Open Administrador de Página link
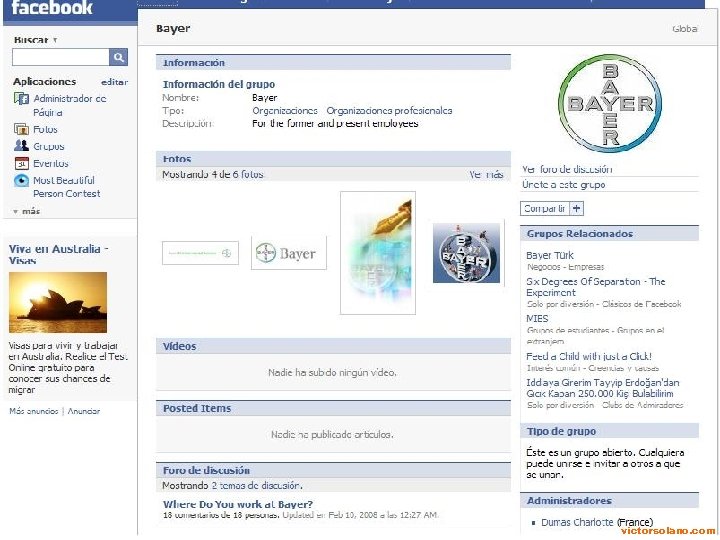Image resolution: width=720 pixels, height=540 pixels. tap(69, 105)
